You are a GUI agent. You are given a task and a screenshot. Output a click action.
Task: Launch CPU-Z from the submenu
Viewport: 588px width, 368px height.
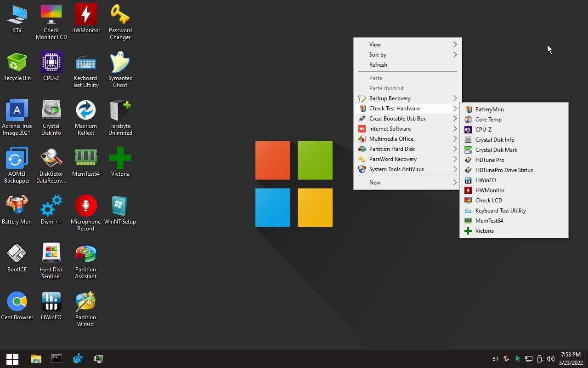tap(514, 130)
